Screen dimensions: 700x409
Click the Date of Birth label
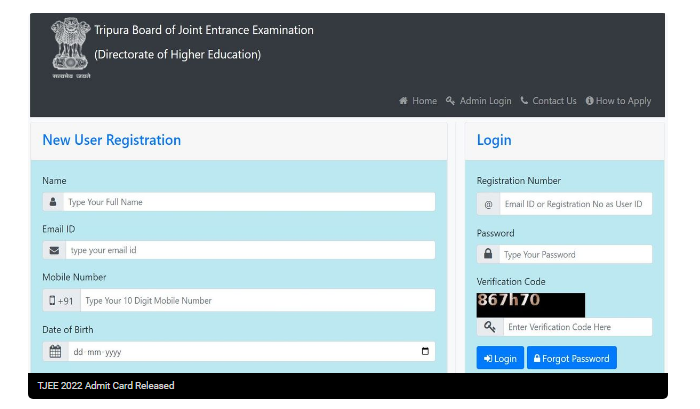68,330
